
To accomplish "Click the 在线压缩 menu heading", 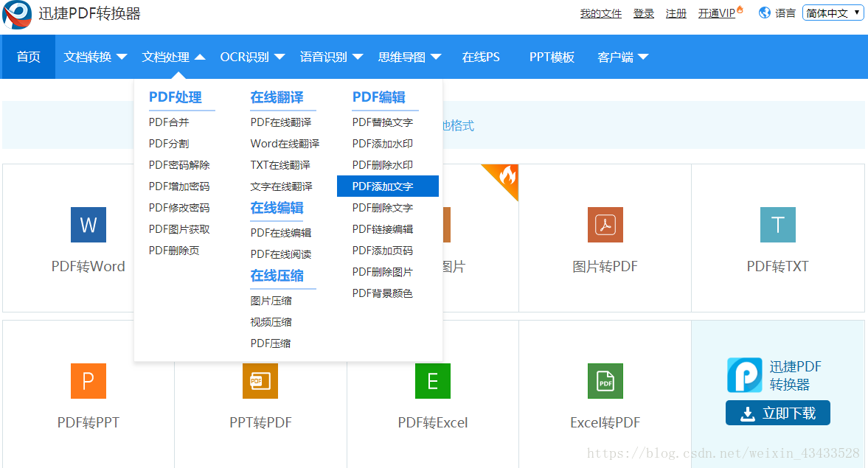I will pos(277,276).
